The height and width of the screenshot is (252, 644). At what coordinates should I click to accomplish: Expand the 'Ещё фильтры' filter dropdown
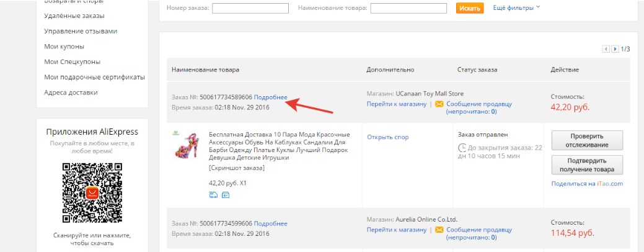(x=516, y=7)
